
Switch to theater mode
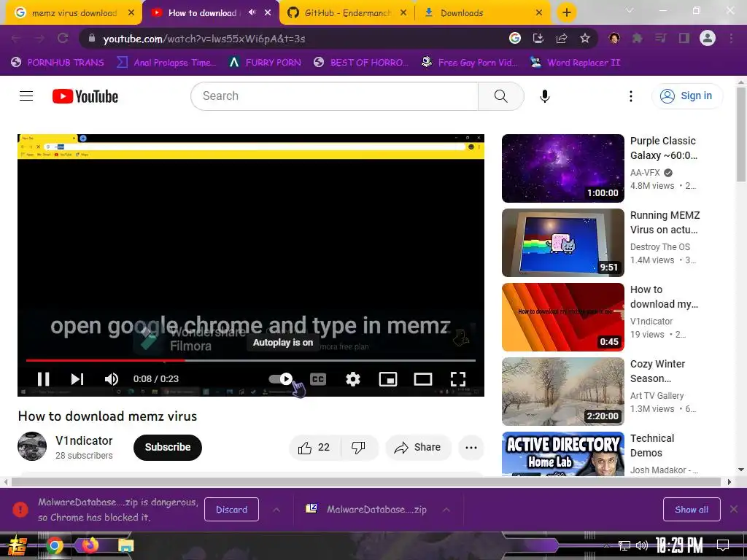(423, 379)
